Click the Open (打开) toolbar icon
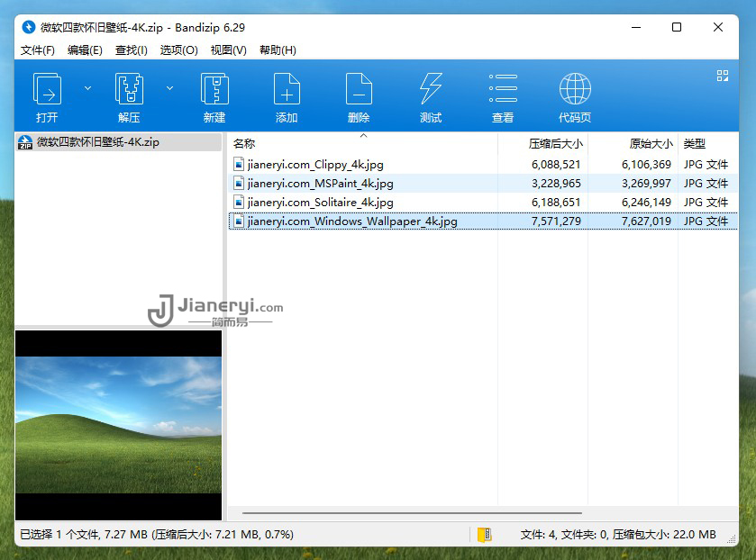 (47, 88)
